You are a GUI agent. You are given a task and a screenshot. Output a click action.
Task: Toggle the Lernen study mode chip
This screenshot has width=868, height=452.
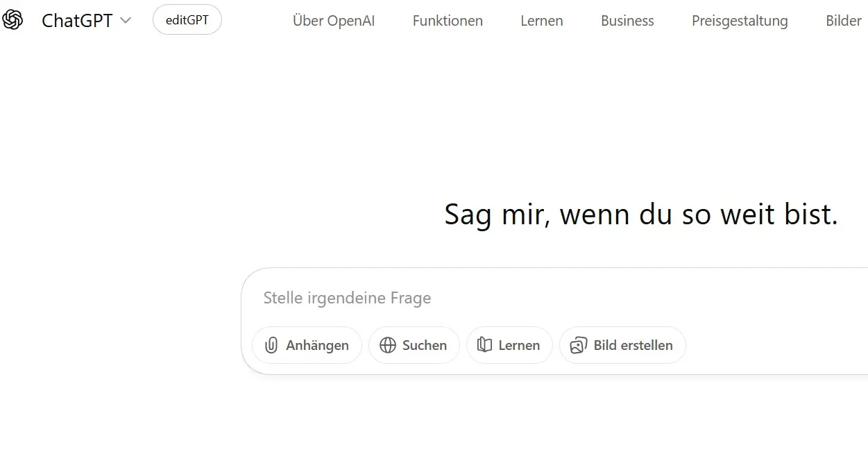tap(509, 345)
